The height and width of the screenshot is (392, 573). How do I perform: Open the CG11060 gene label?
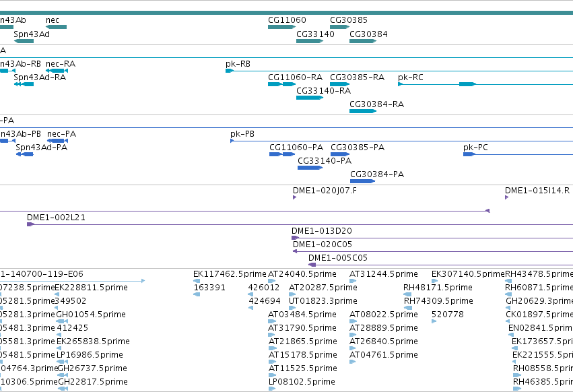point(287,20)
